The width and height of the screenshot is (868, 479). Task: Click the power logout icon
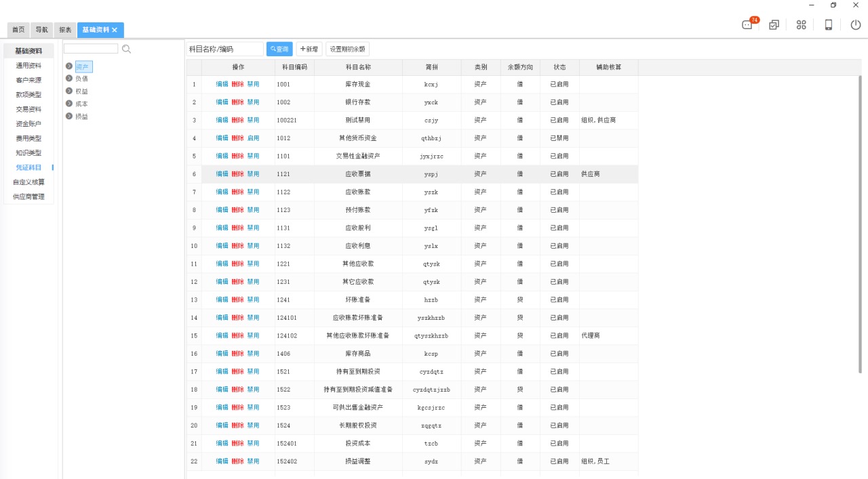point(855,25)
